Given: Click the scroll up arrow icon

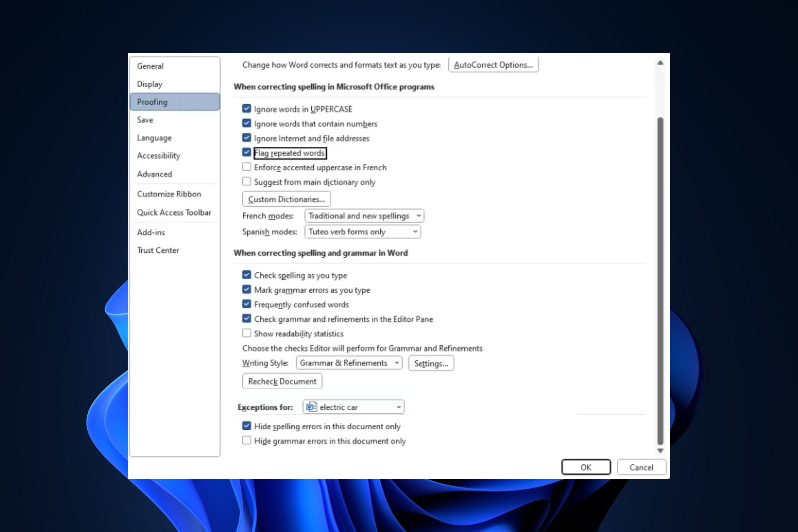Looking at the screenshot, I should [660, 63].
